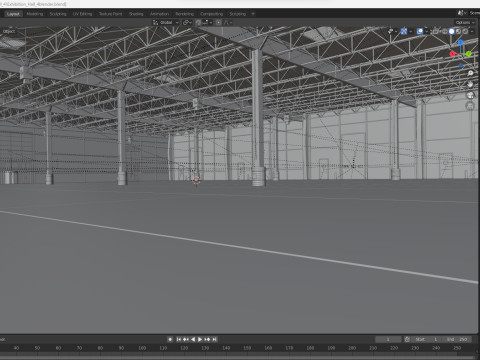Click the negative Z axis gizmo
This screenshot has width=480, height=360.
461,65
